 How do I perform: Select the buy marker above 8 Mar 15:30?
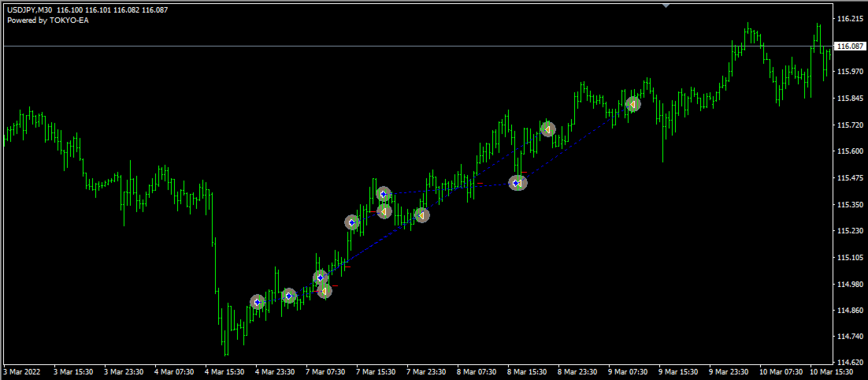point(517,183)
